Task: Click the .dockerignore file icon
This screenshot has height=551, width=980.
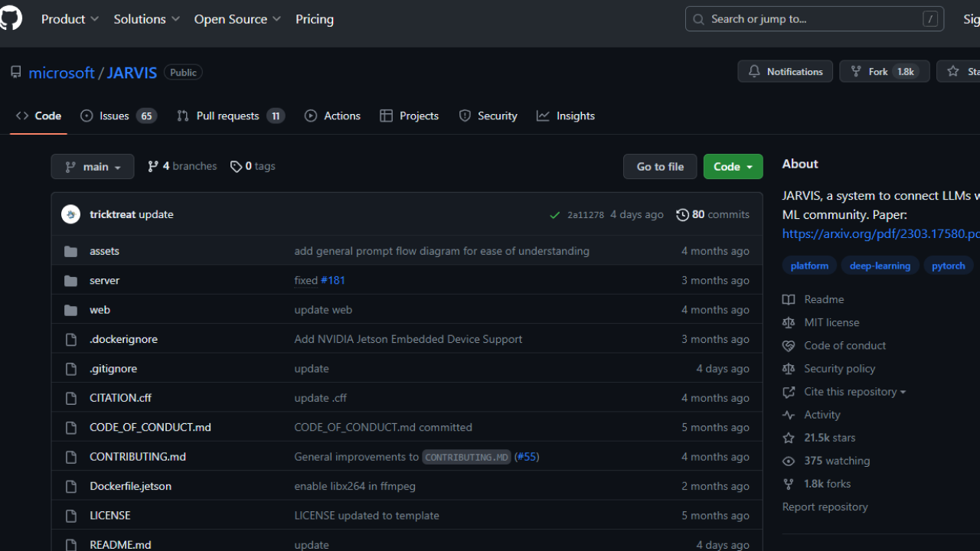Action: (x=71, y=339)
